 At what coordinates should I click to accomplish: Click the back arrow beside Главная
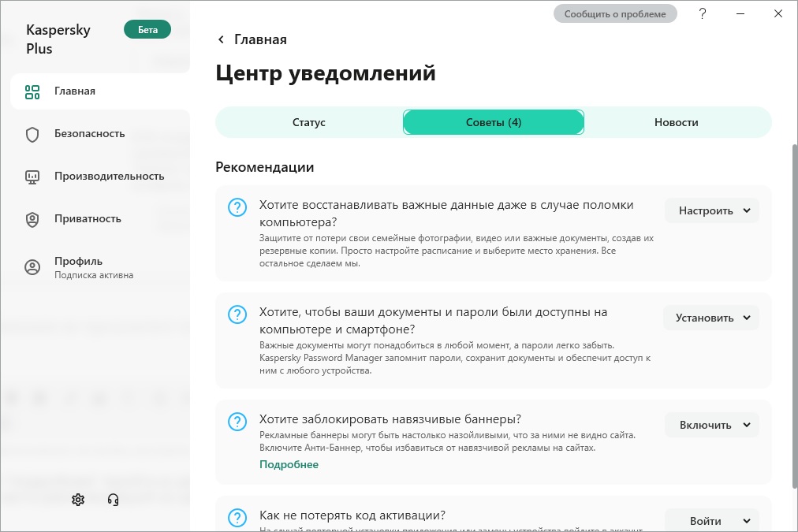coord(221,39)
